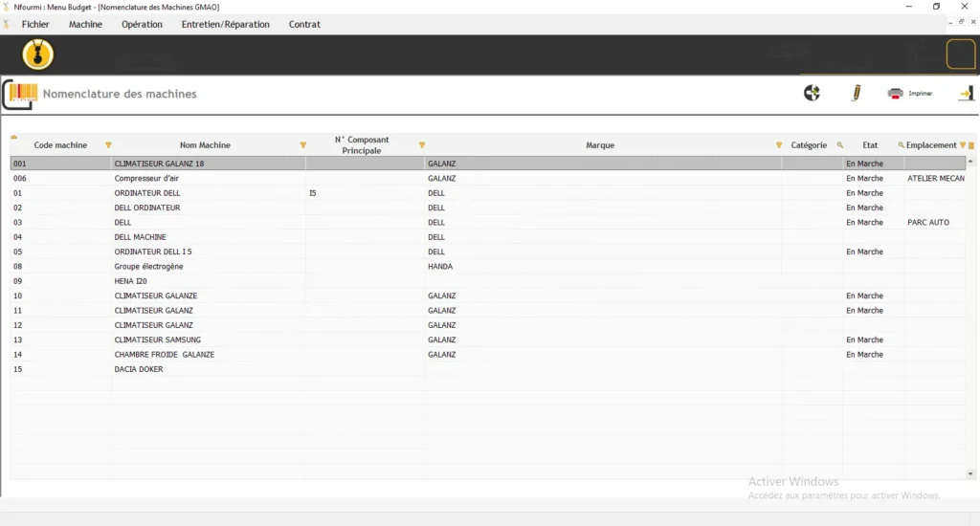Open the Entretien/Réparation menu
The image size is (980, 526).
[x=226, y=24]
